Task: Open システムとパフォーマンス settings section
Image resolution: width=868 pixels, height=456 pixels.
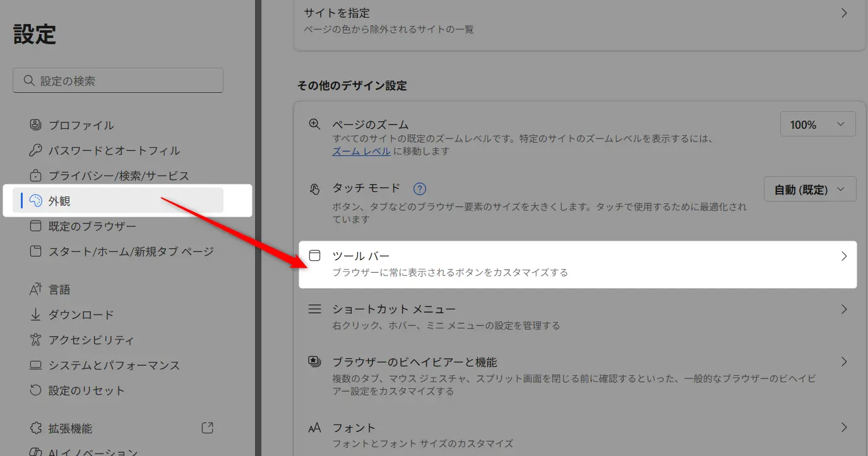Action: tap(114, 365)
